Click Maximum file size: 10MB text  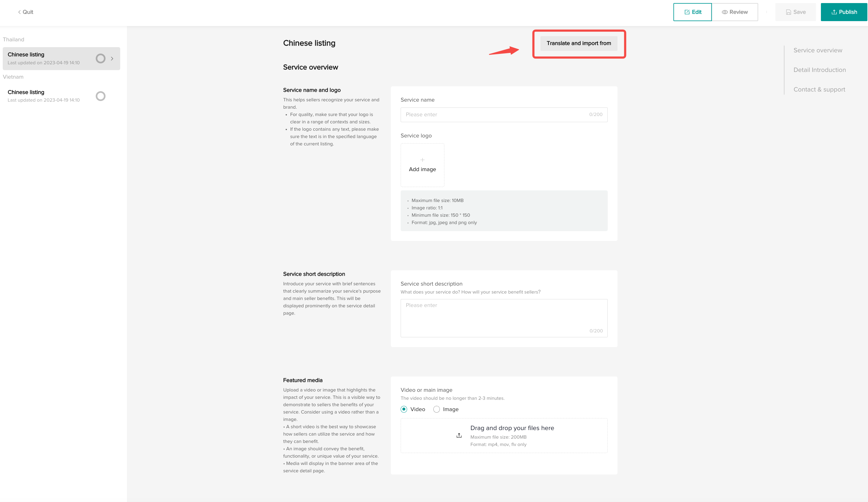pos(437,200)
